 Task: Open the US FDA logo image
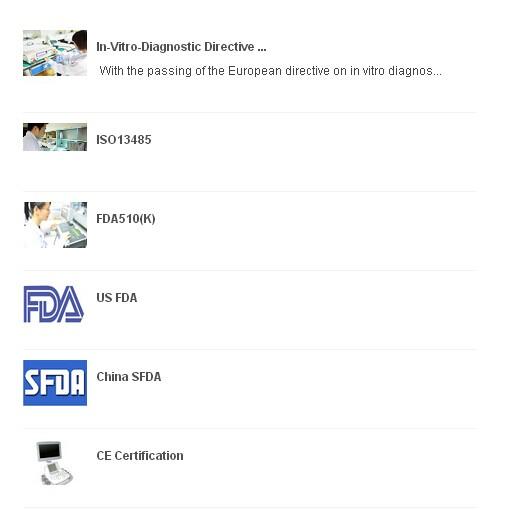pyautogui.click(x=53, y=304)
